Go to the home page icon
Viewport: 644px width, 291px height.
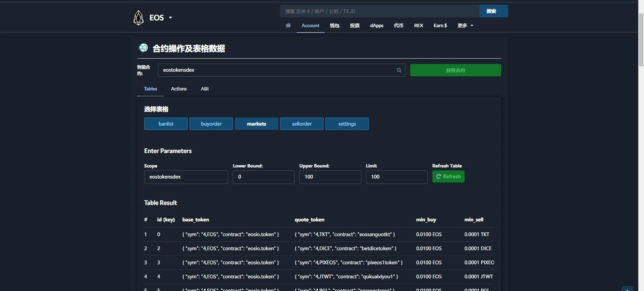[x=288, y=25]
